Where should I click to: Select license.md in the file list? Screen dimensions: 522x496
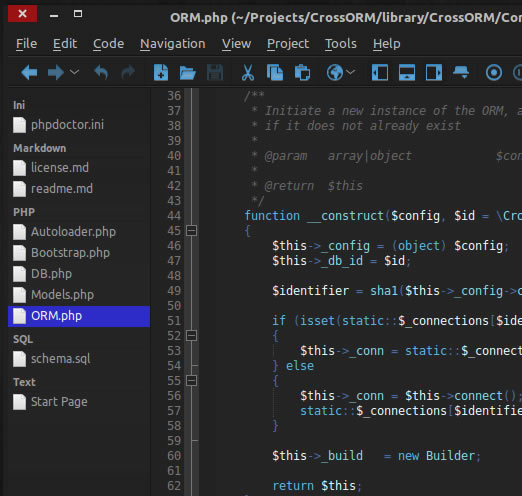pos(79,168)
